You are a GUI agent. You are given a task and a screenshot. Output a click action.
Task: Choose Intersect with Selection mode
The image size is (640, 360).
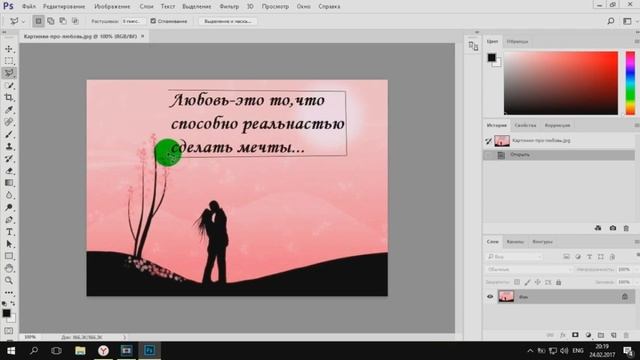click(x=75, y=21)
